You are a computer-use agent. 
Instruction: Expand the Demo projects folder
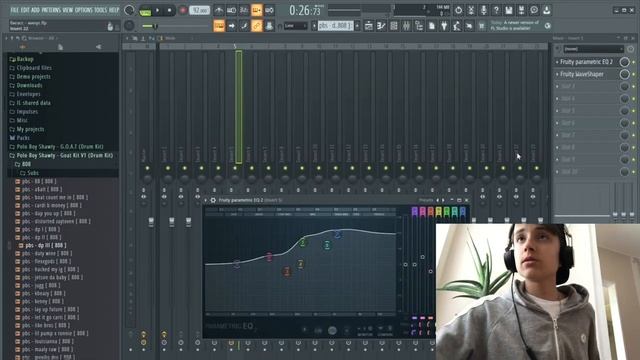pos(33,77)
